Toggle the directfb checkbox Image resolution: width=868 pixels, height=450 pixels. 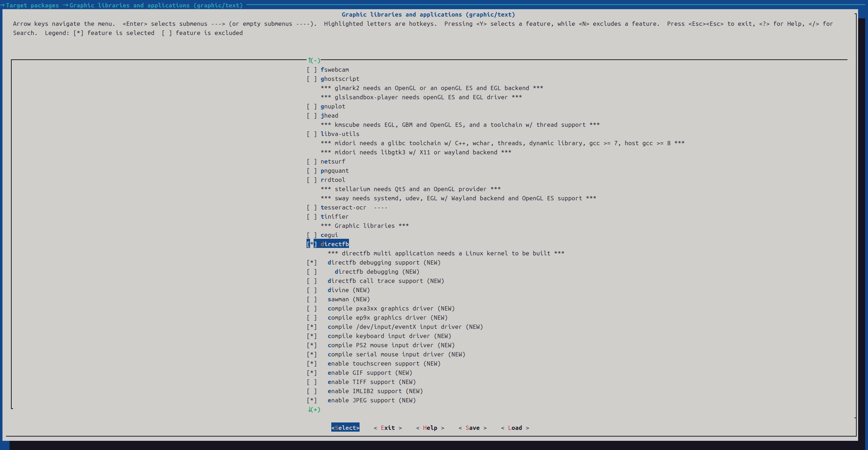(311, 244)
